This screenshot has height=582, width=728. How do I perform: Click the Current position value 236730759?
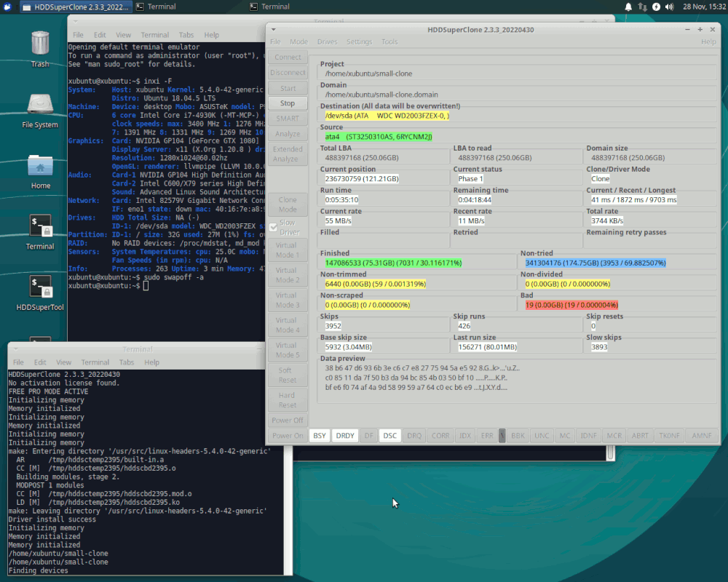click(x=362, y=179)
